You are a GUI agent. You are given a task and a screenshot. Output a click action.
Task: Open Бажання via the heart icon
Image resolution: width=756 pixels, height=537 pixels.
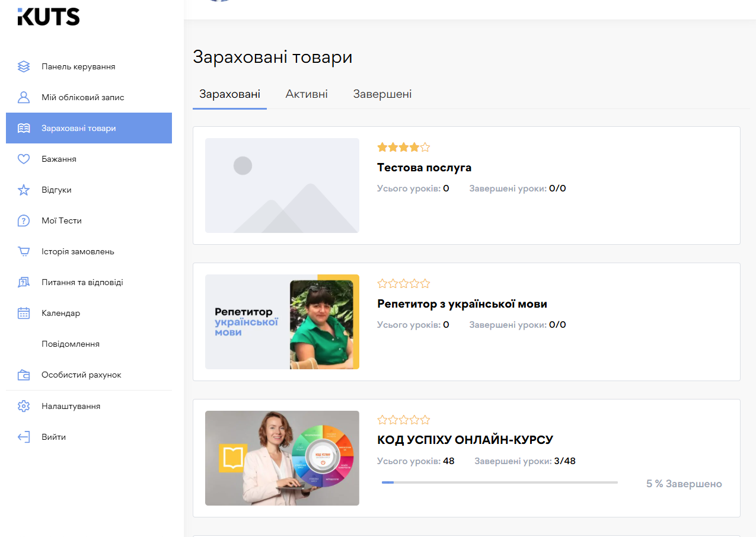23,159
